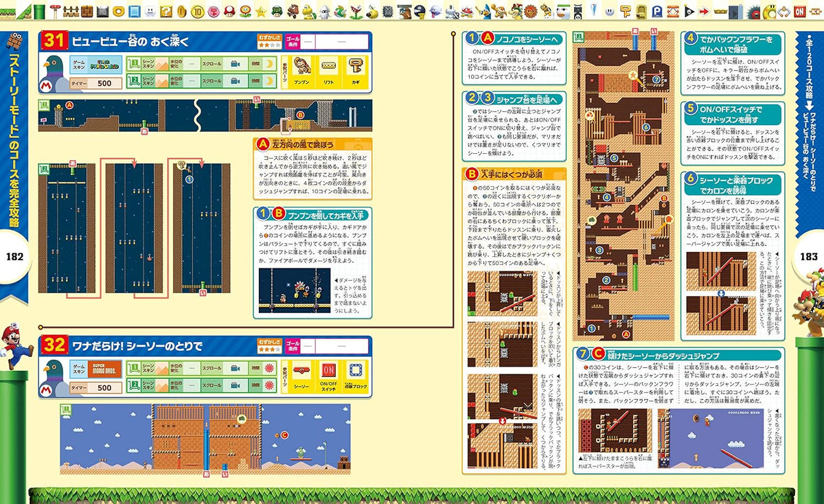Open the course 31 horizontal map thumbnail

tap(205, 115)
